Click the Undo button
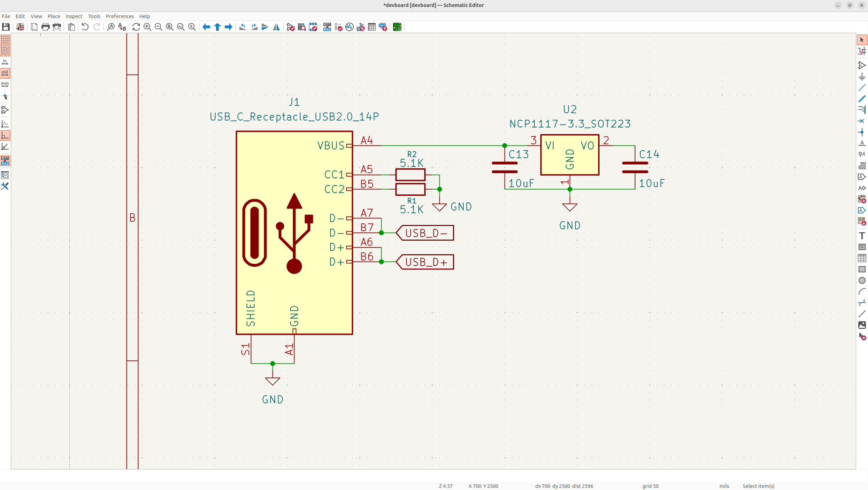The width and height of the screenshot is (868, 490). pos(85,27)
